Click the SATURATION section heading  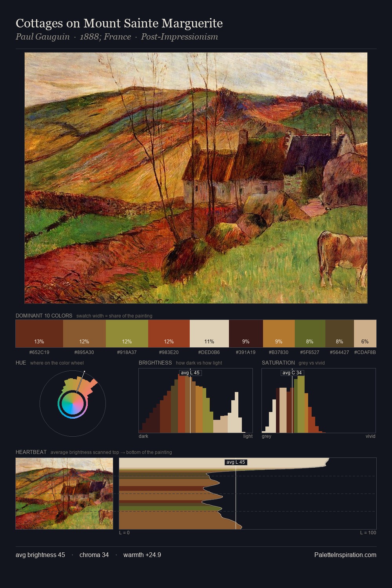tap(278, 363)
